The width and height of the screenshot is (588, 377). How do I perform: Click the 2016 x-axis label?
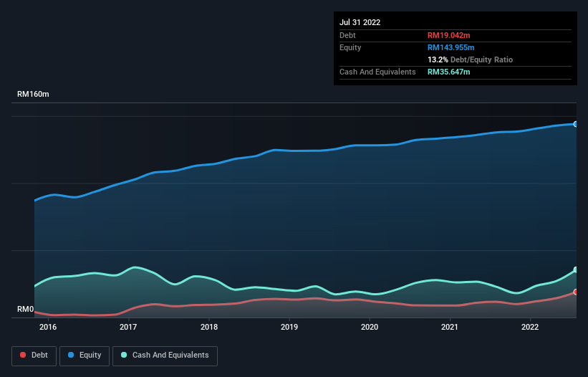[48, 327]
